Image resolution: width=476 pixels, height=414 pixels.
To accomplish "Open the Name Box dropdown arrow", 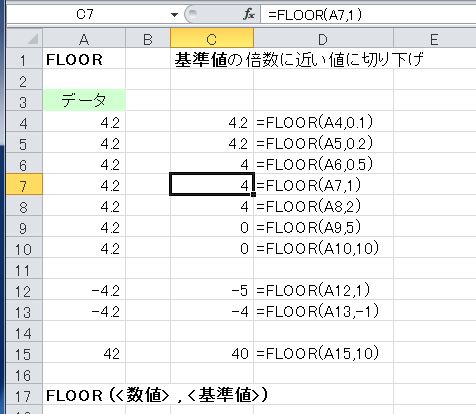I will [174, 15].
